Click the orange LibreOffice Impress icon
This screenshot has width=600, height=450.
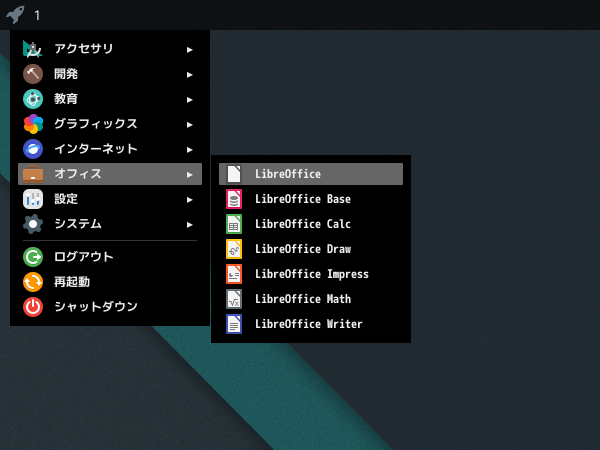click(x=234, y=274)
